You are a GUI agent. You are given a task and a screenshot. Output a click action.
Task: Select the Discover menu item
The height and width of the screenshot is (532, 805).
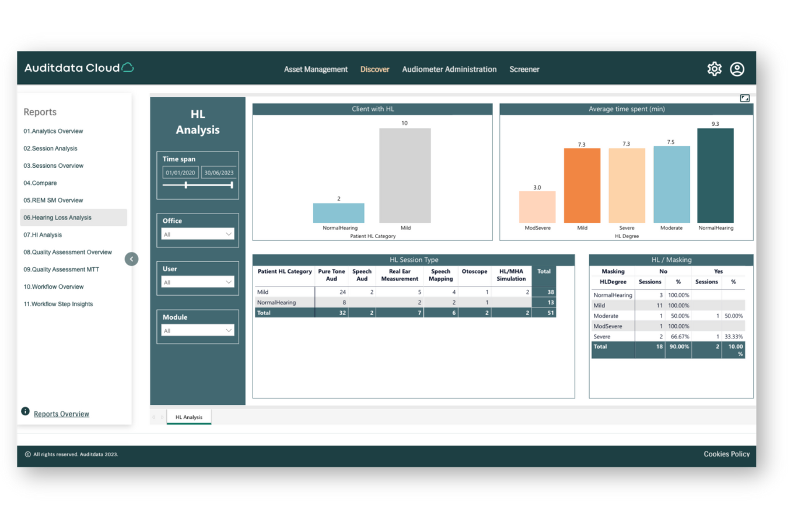(374, 69)
